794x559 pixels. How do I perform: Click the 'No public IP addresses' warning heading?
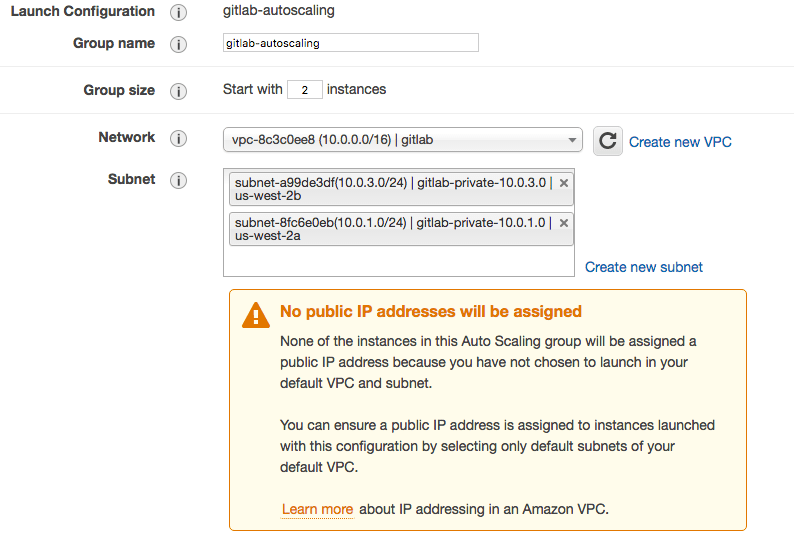click(x=430, y=312)
